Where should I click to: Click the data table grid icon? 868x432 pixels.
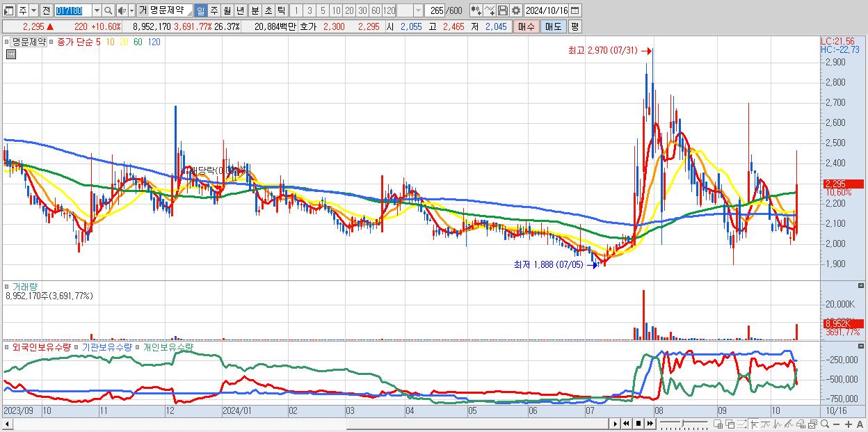tap(11, 54)
